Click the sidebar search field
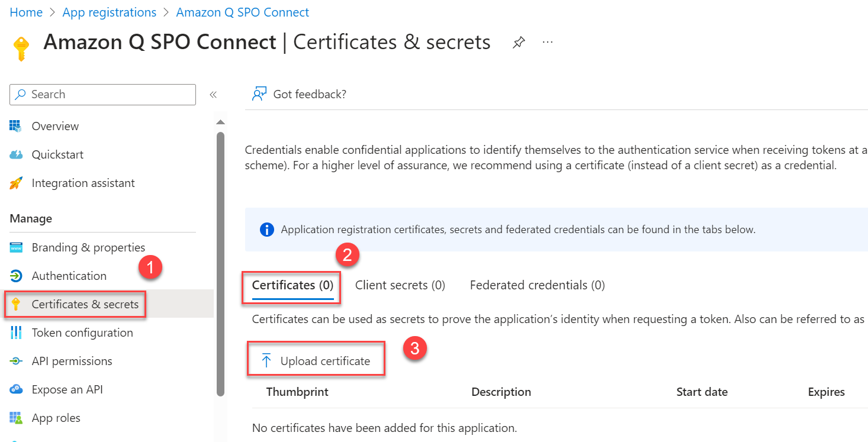Viewport: 868px width, 442px height. coord(101,94)
